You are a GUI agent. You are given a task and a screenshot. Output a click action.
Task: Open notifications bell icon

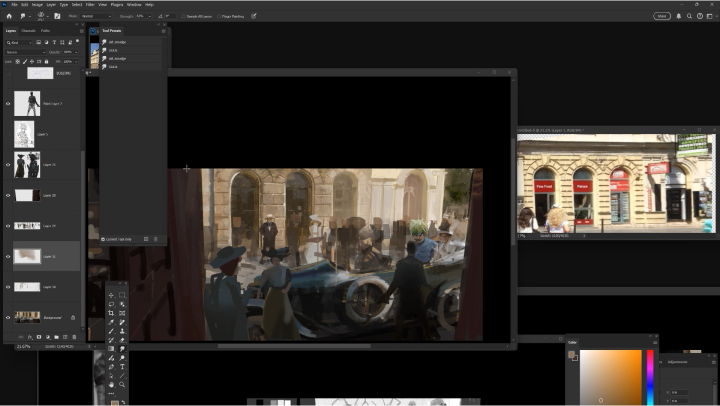pos(679,16)
